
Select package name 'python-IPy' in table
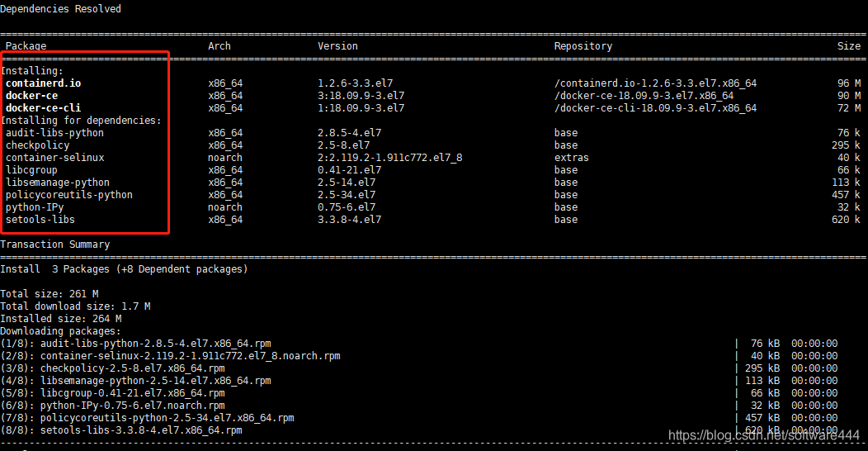coord(35,207)
